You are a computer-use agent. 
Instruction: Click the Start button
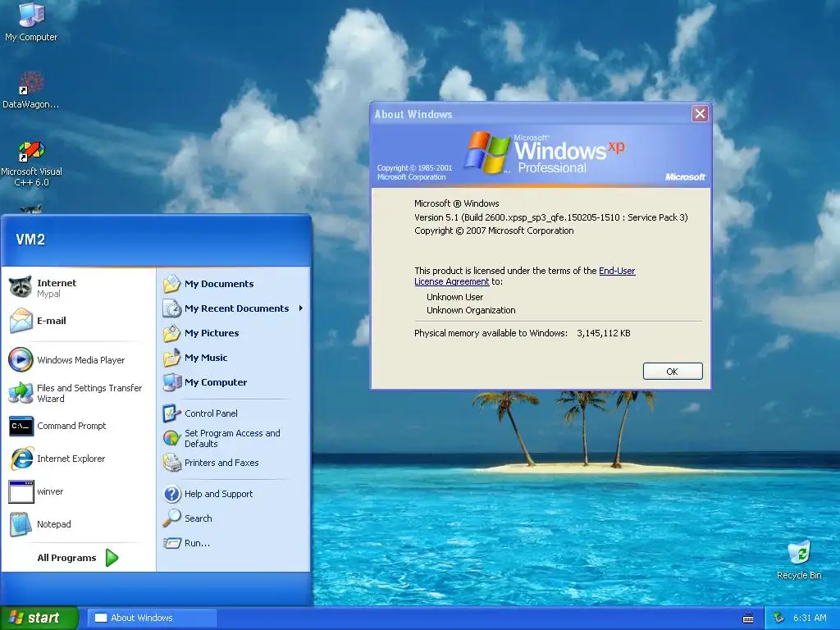coord(39,619)
